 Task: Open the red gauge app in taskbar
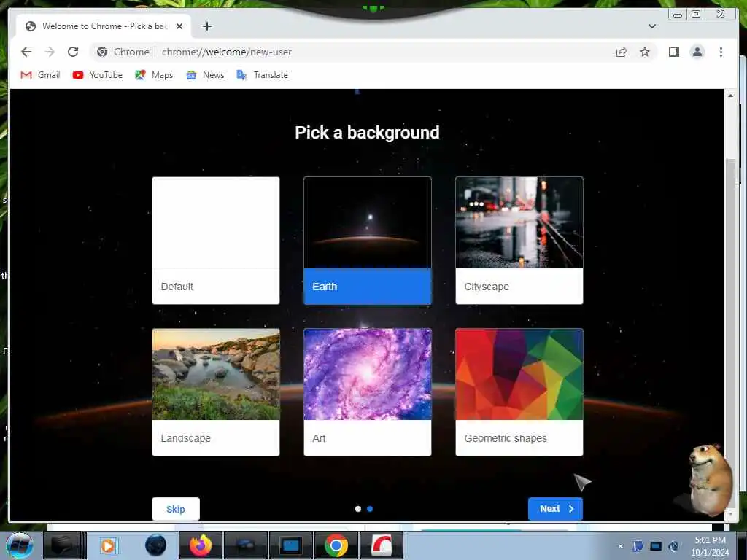click(x=381, y=545)
